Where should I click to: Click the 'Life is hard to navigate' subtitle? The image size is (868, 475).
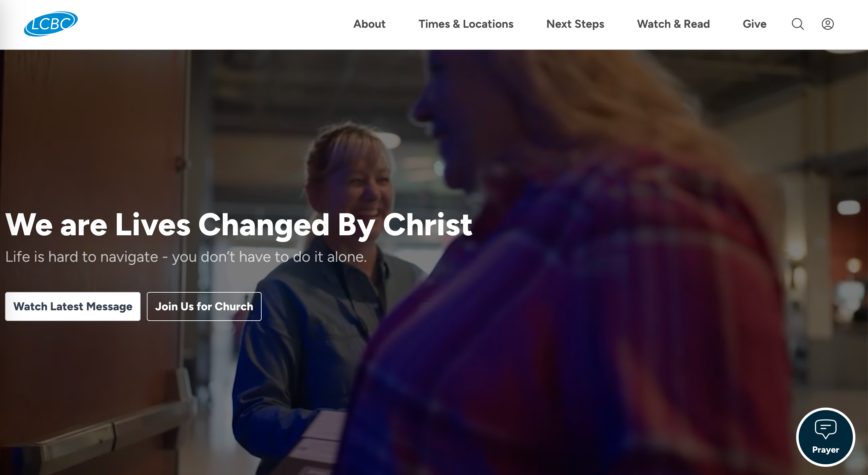(x=186, y=257)
